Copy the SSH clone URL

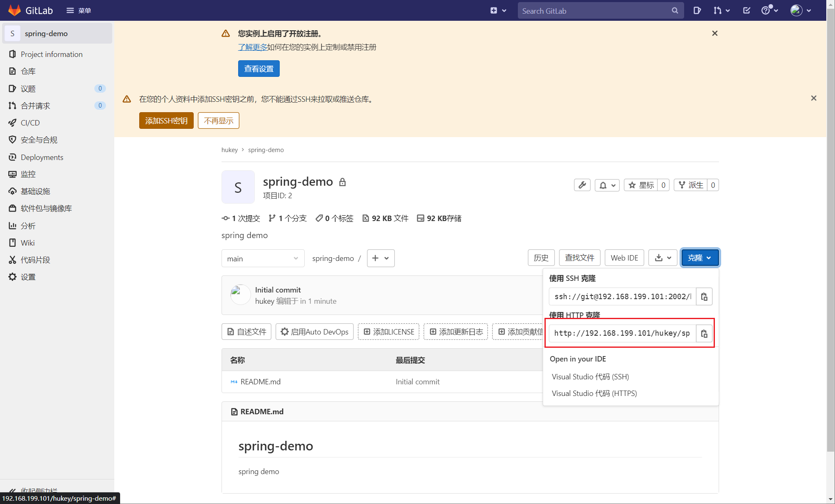[704, 297]
